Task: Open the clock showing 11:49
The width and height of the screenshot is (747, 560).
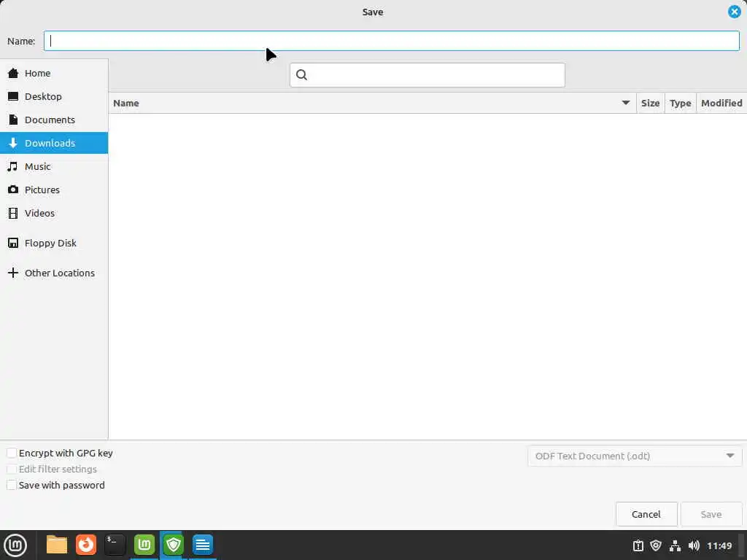Action: coord(719,545)
